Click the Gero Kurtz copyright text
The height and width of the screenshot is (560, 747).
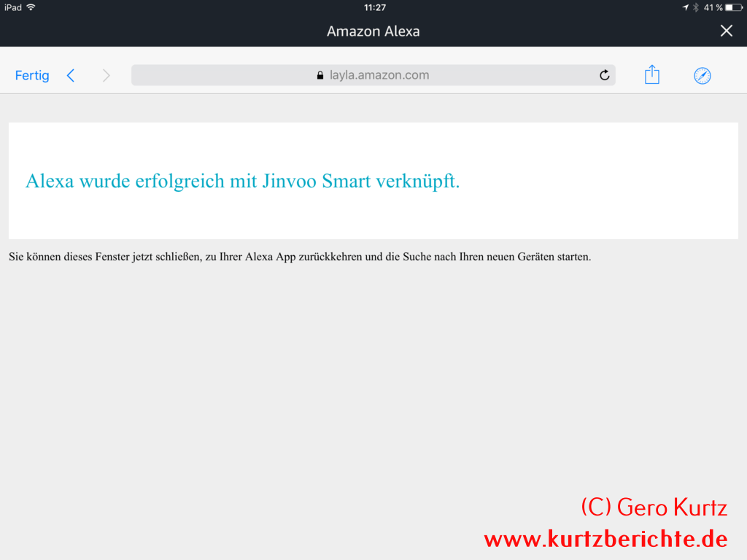pos(654,507)
